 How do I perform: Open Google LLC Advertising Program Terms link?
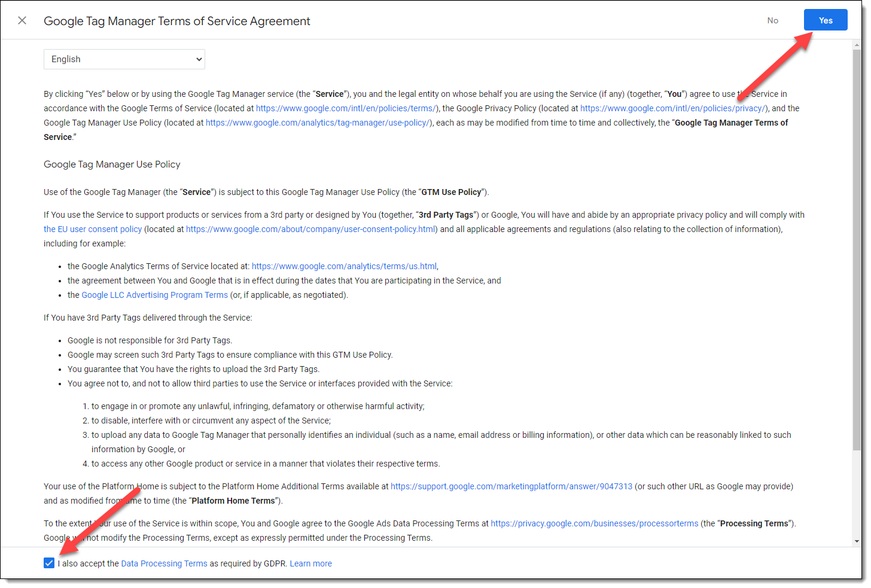tap(154, 295)
